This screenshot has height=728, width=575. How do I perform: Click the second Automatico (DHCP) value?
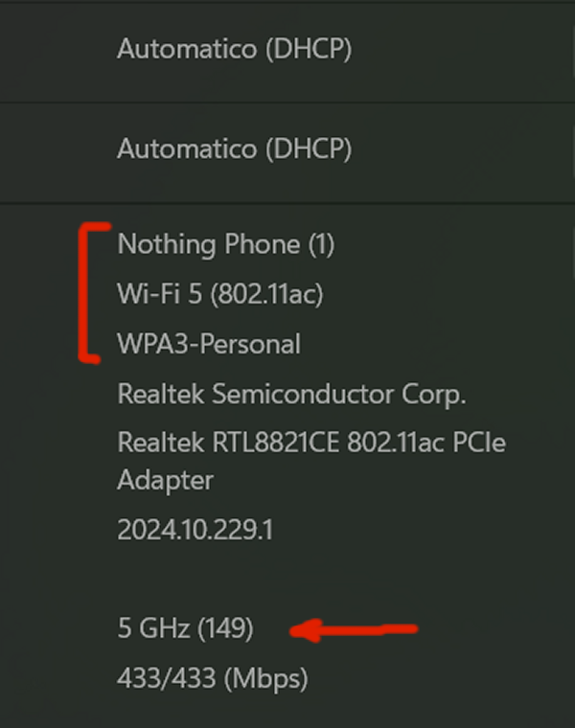click(x=234, y=149)
